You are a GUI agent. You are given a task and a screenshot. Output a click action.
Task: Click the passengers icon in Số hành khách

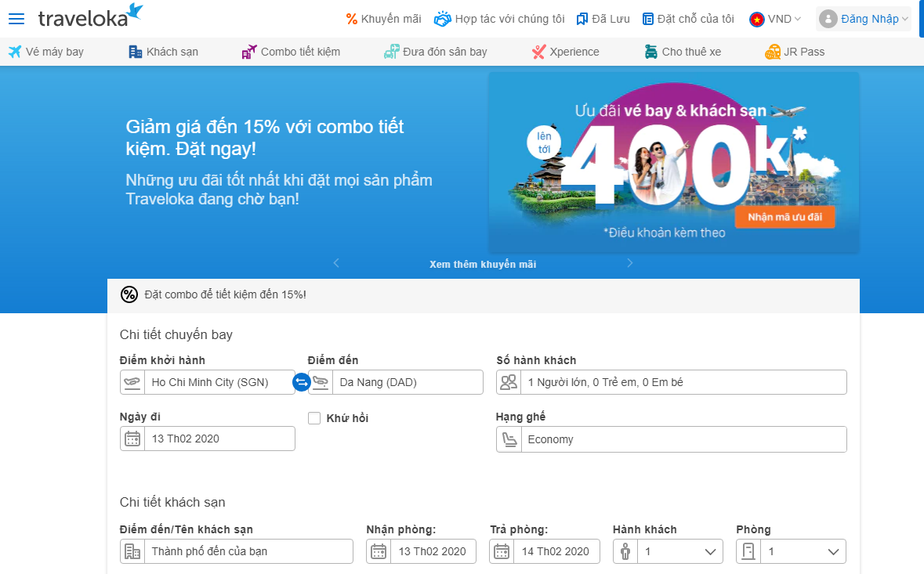[x=509, y=382]
